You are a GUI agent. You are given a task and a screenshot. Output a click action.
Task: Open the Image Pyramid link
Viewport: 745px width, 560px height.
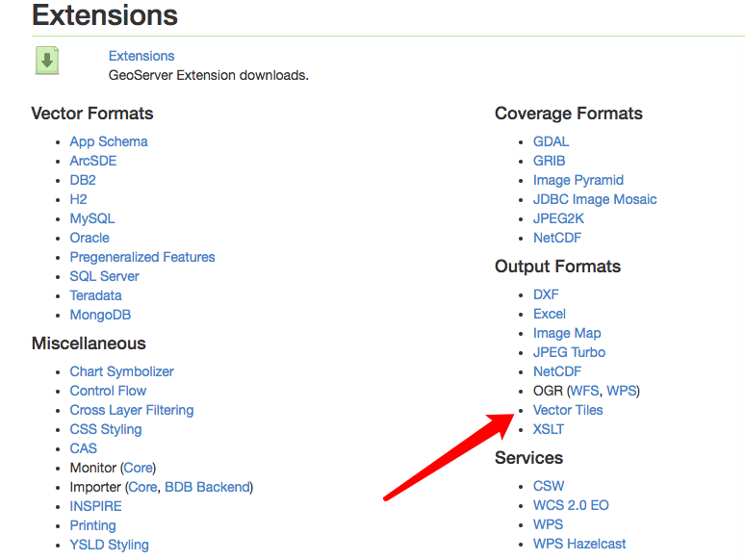pyautogui.click(x=578, y=181)
